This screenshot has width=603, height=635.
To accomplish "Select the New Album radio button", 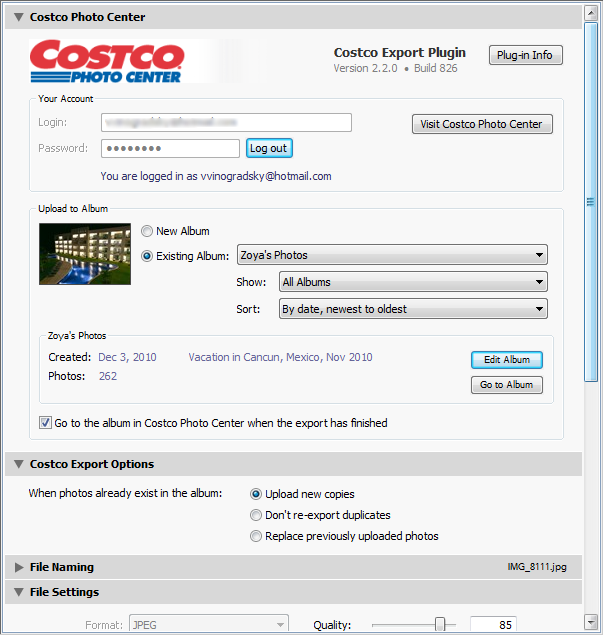I will pos(147,231).
